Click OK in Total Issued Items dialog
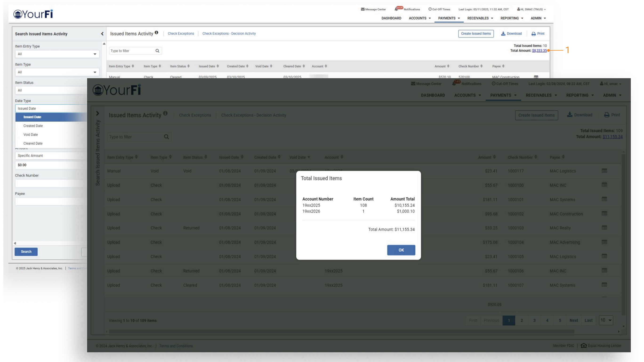 (401, 250)
